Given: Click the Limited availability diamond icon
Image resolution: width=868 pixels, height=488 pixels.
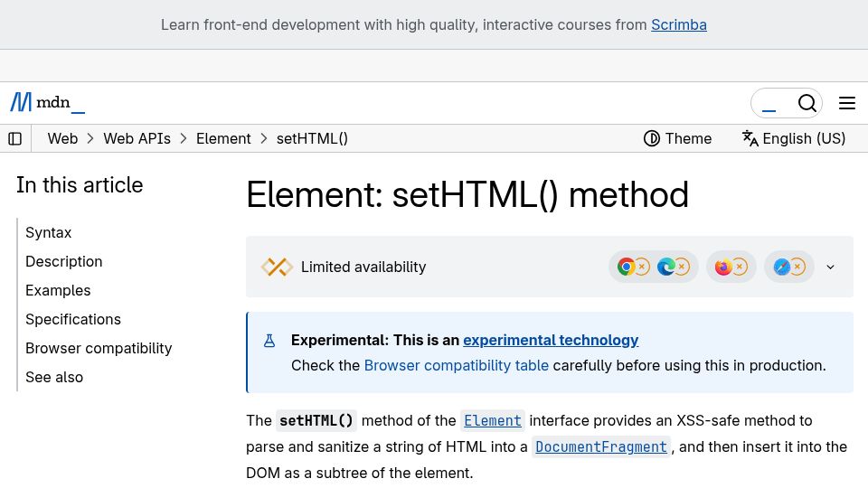Looking at the screenshot, I should coord(277,267).
